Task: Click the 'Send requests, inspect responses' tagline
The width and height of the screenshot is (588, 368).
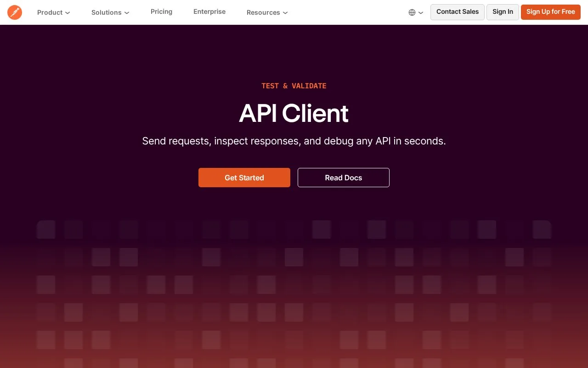Action: coord(294,141)
